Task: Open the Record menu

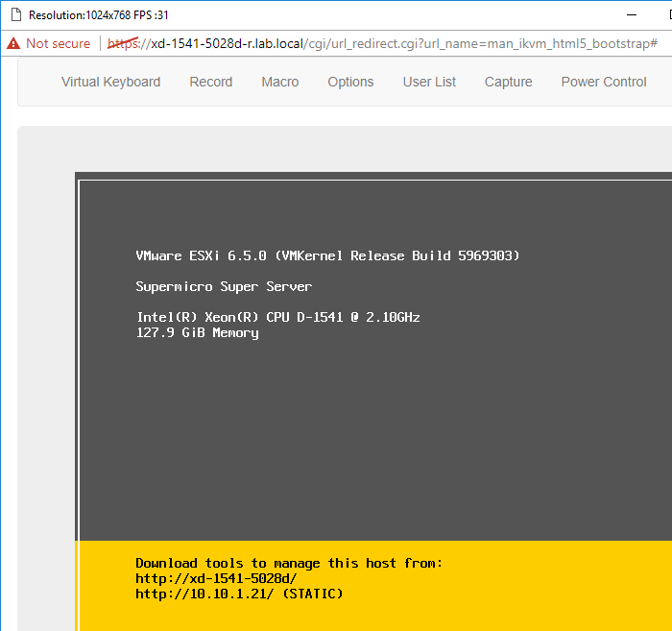Action: 211,82
